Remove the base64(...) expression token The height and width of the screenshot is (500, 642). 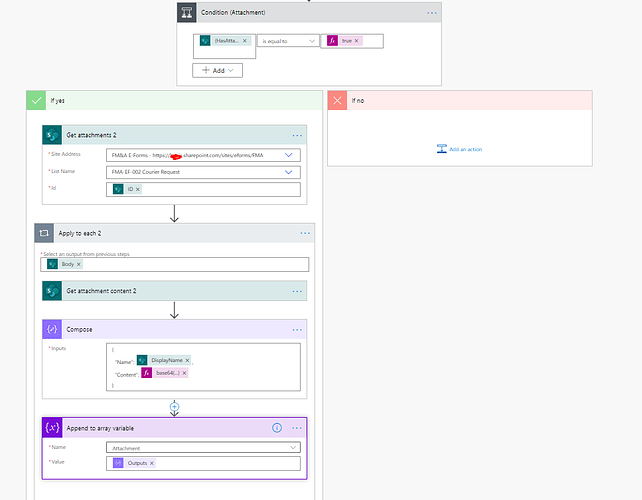pos(184,373)
